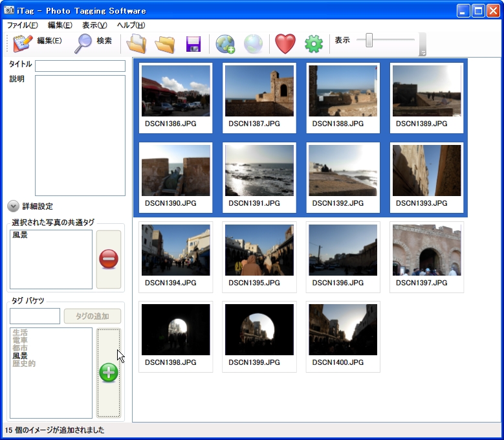The height and width of the screenshot is (440, 504).
Task: Minimize the iTag window
Action: [463, 11]
